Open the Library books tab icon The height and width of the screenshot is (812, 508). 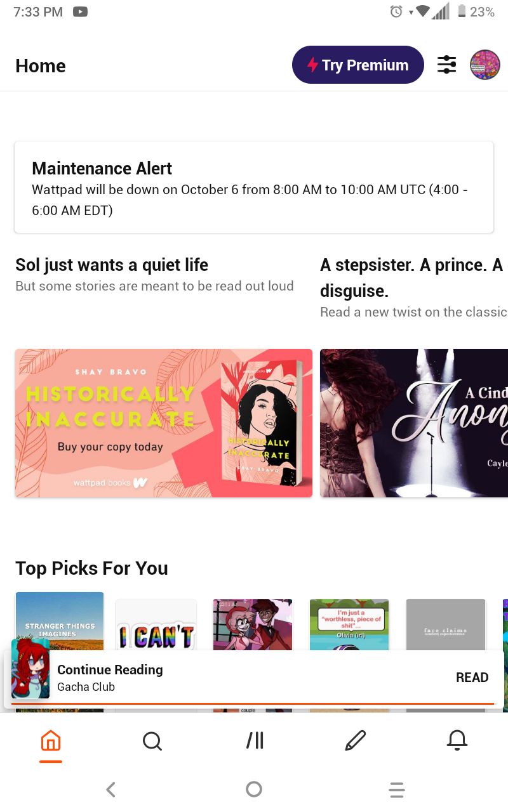tap(255, 740)
